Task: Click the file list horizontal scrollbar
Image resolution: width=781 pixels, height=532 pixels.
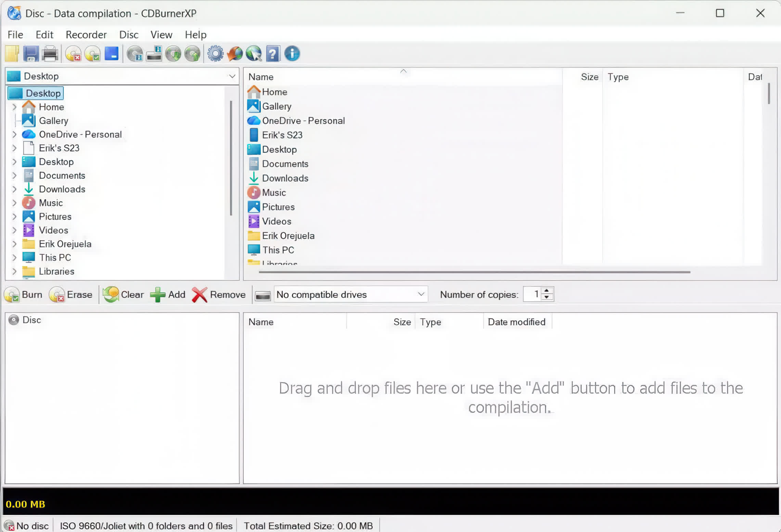Action: pos(474,272)
